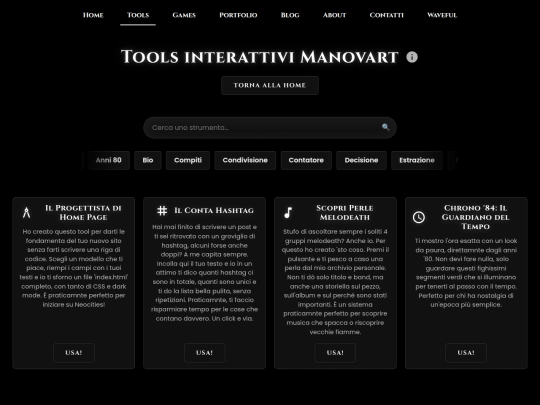Click USA! on Chrono '84 card
540x405 pixels.
[466, 353]
